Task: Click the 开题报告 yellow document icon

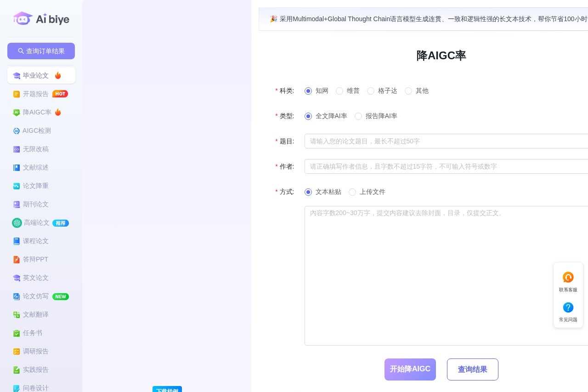Action: 17,94
